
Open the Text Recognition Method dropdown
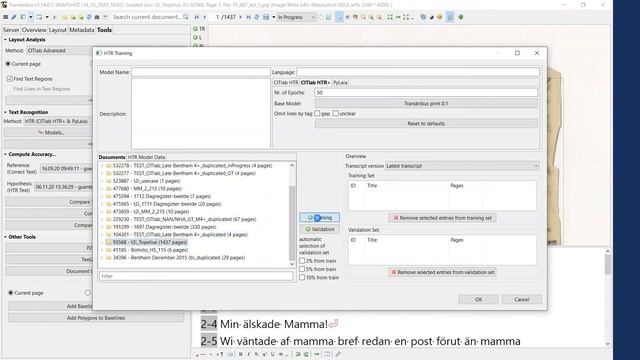[58, 121]
